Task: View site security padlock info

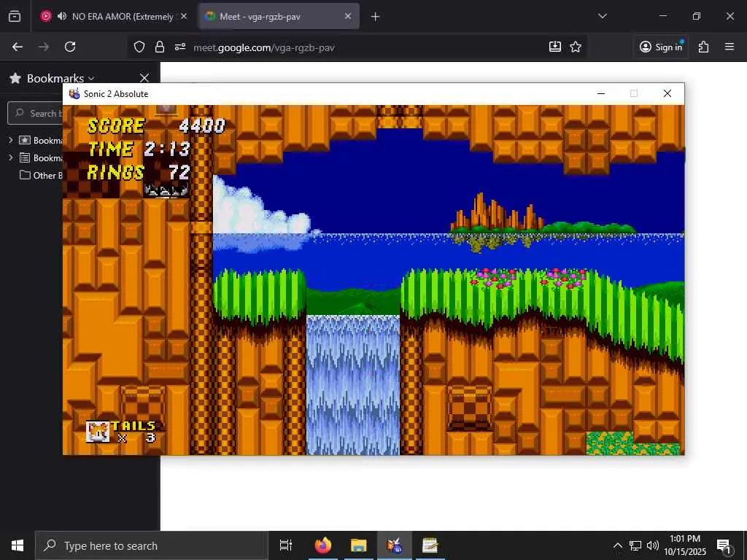Action: pyautogui.click(x=160, y=47)
